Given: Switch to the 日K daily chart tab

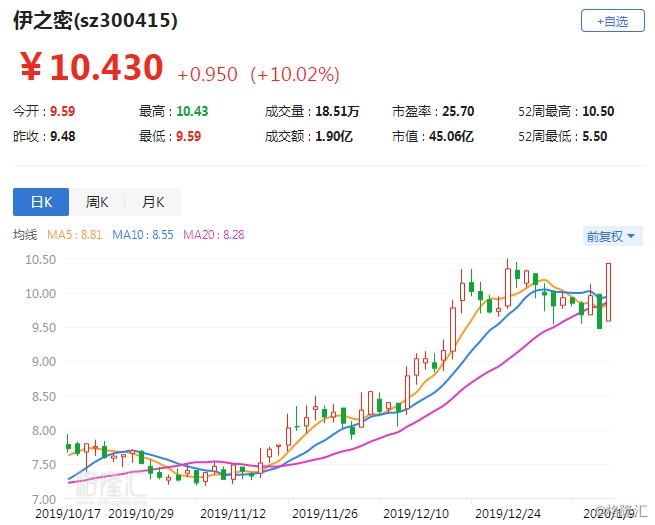Looking at the screenshot, I should point(41,202).
